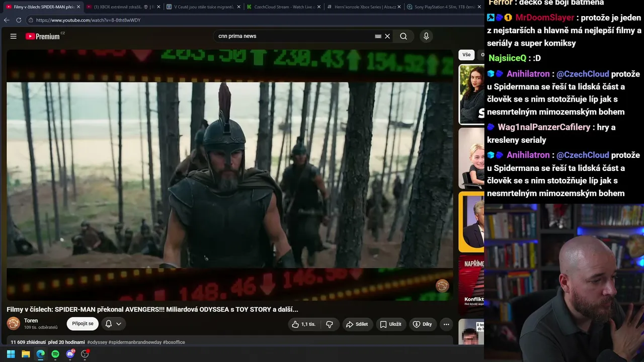
Task: Click the #boxoffice hashtag
Action: tap(174, 342)
